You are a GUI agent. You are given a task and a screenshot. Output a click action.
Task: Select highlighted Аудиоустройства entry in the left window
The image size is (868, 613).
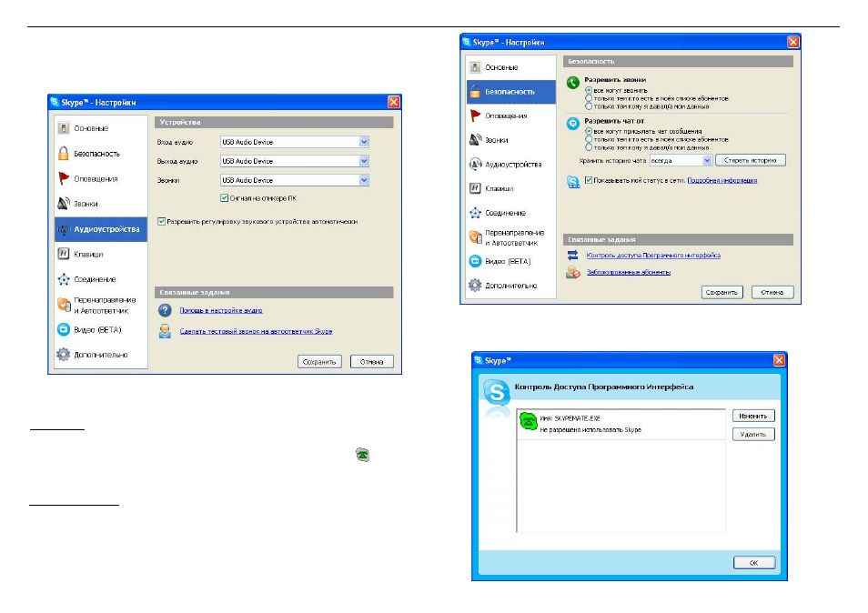click(x=101, y=229)
